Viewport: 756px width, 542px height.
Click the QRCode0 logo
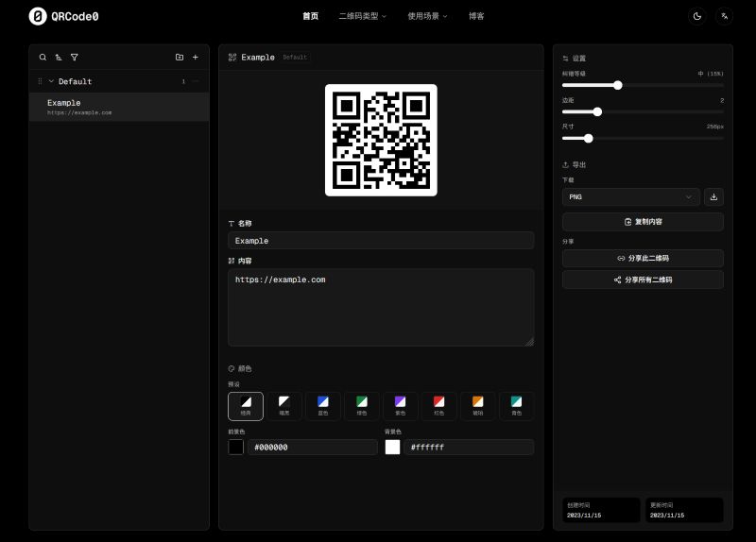tap(63, 16)
